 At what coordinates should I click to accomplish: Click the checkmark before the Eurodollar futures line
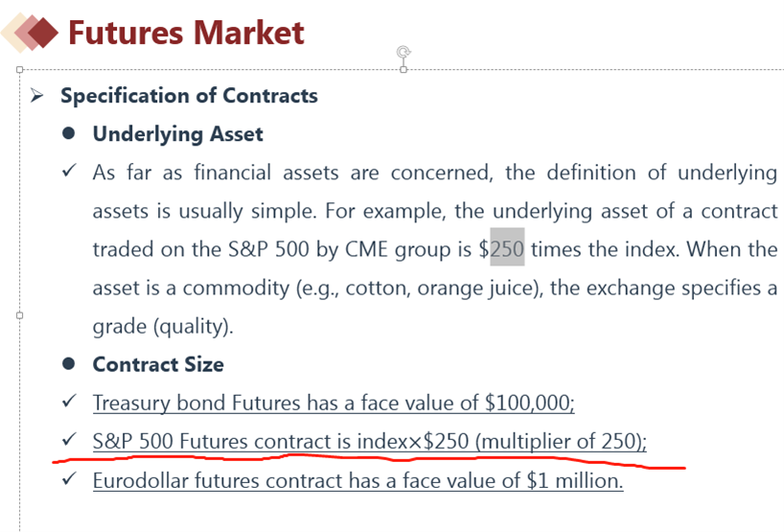coord(69,478)
